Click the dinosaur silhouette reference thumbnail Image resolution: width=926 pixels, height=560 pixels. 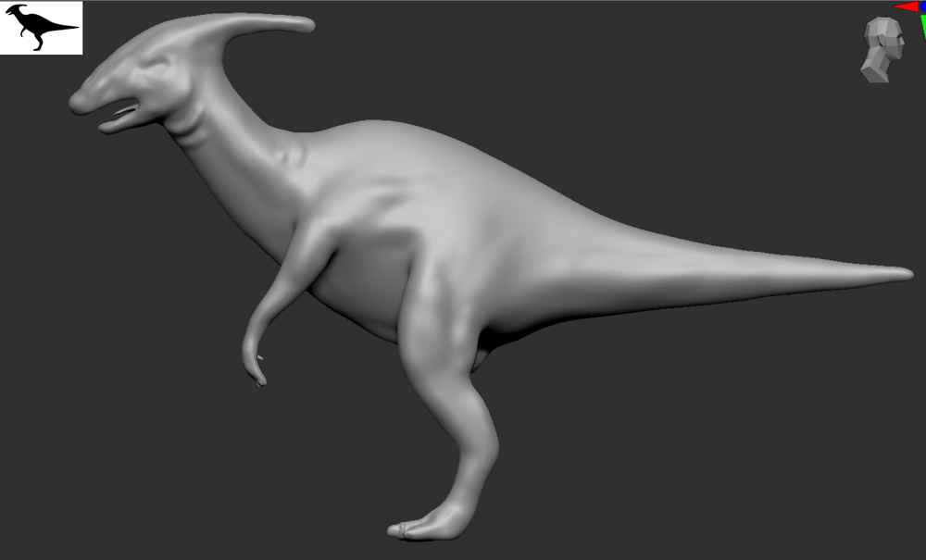click(x=41, y=28)
